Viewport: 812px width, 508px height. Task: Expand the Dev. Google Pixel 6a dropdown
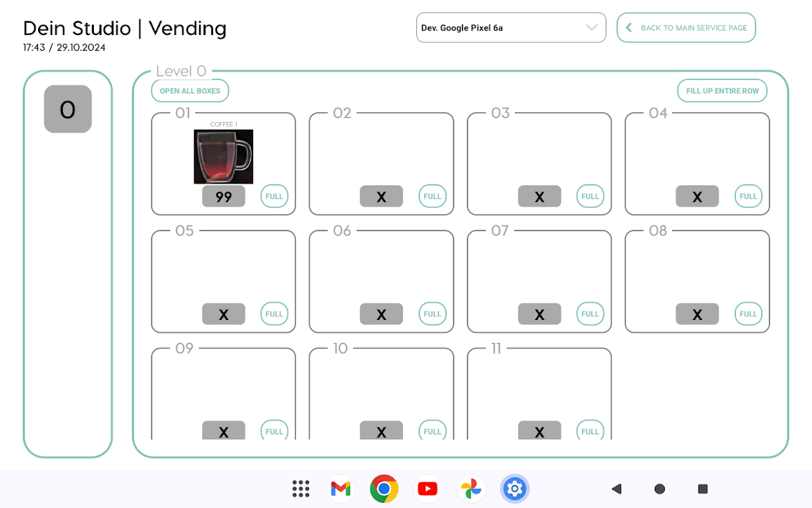(x=511, y=28)
